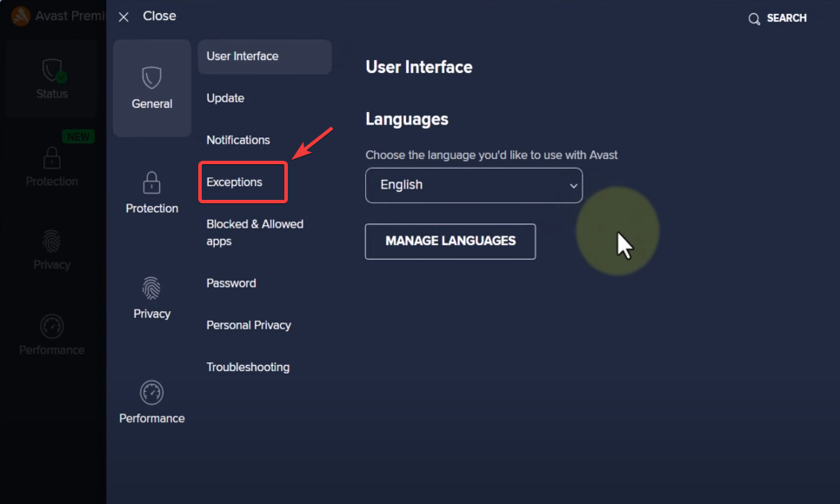Open the Notifications settings section
This screenshot has width=840, height=504.
238,140
